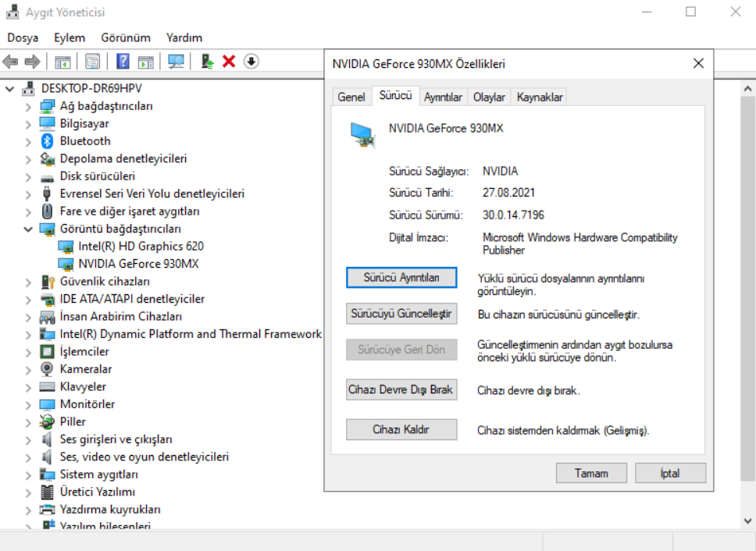Click the Fare ve diğer işaret aygıtları mouse icon

pos(47,211)
